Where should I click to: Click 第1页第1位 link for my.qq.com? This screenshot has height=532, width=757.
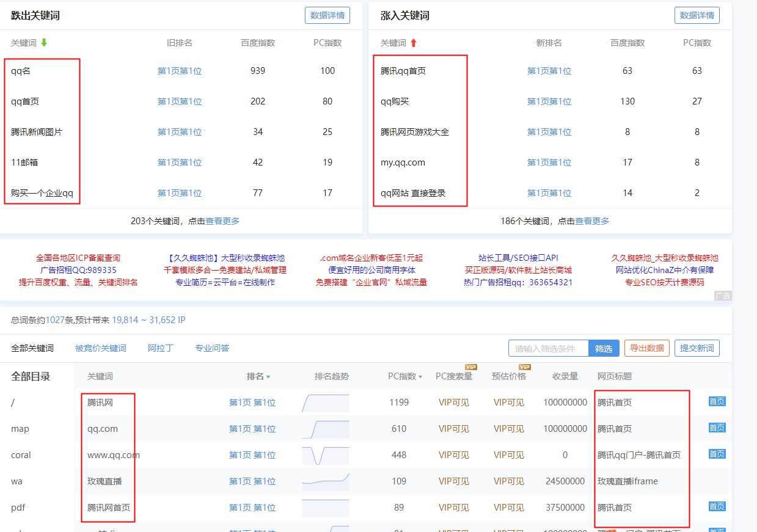(549, 162)
